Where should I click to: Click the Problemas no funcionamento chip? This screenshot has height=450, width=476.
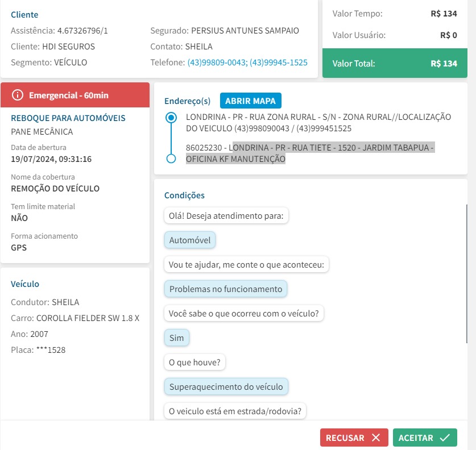226,289
